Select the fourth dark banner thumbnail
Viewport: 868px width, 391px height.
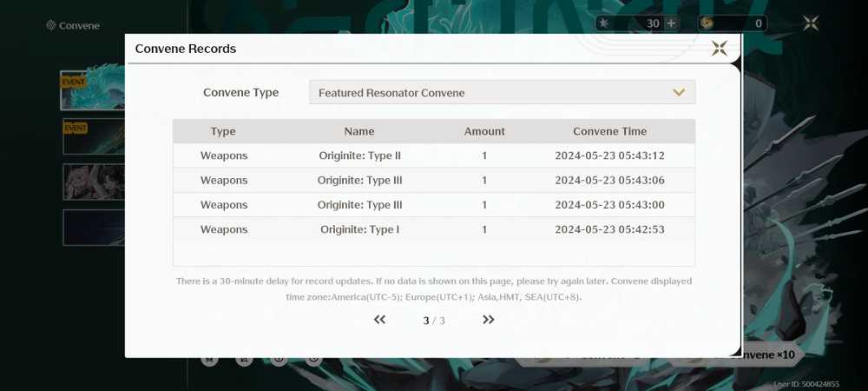click(94, 227)
